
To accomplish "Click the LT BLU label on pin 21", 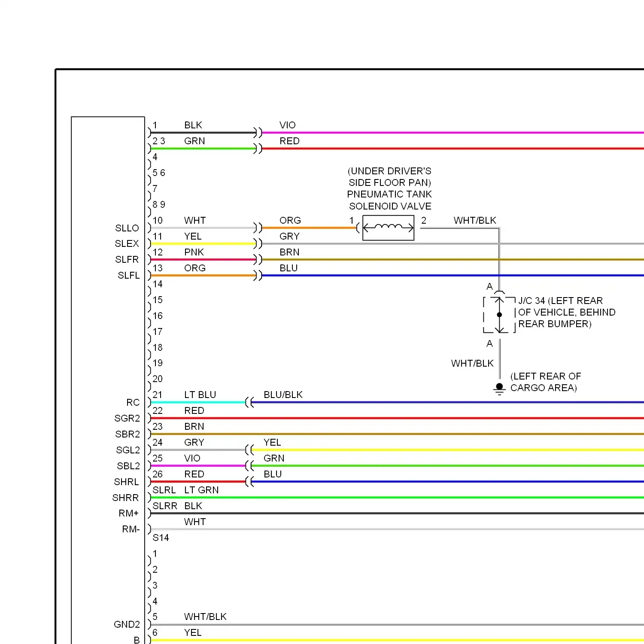I will [x=200, y=395].
